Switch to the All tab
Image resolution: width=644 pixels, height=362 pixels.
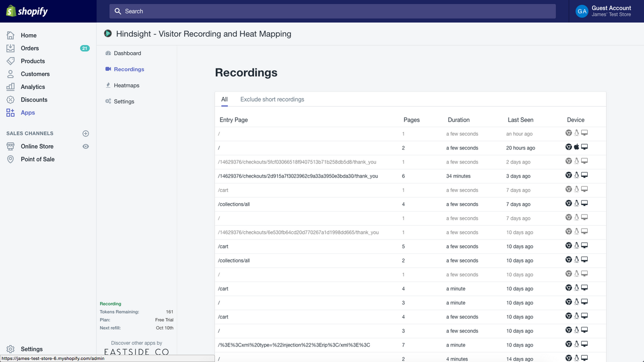click(x=224, y=99)
